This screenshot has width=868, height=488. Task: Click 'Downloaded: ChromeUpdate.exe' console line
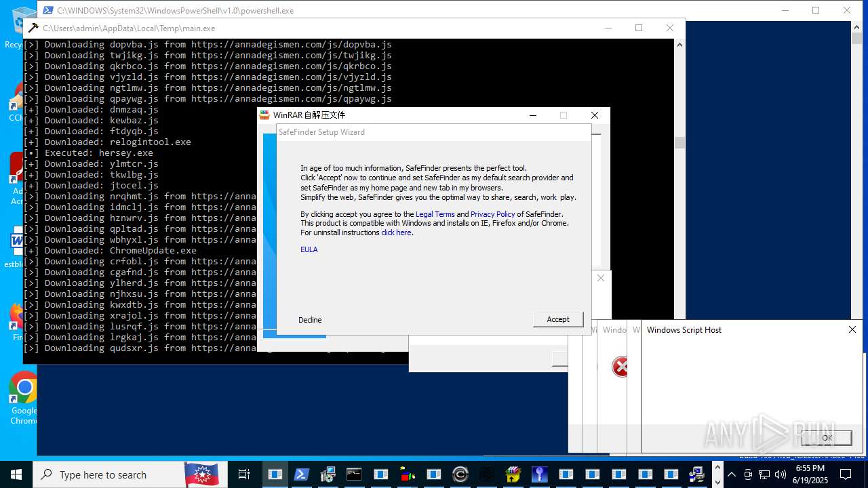pyautogui.click(x=110, y=251)
